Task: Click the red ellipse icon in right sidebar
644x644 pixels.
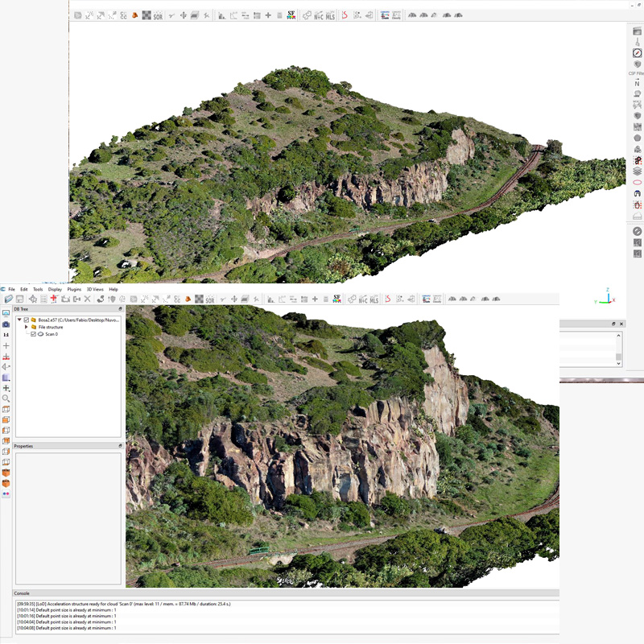Action: click(637, 183)
